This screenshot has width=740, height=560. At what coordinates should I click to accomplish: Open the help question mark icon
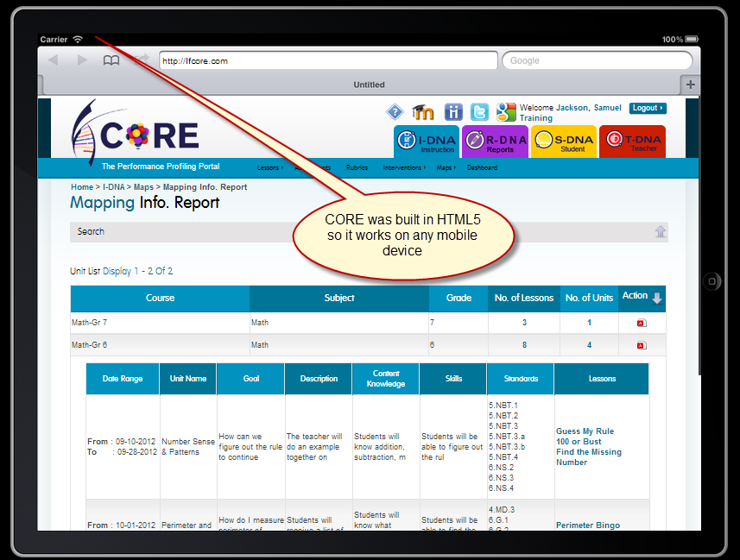[x=395, y=111]
